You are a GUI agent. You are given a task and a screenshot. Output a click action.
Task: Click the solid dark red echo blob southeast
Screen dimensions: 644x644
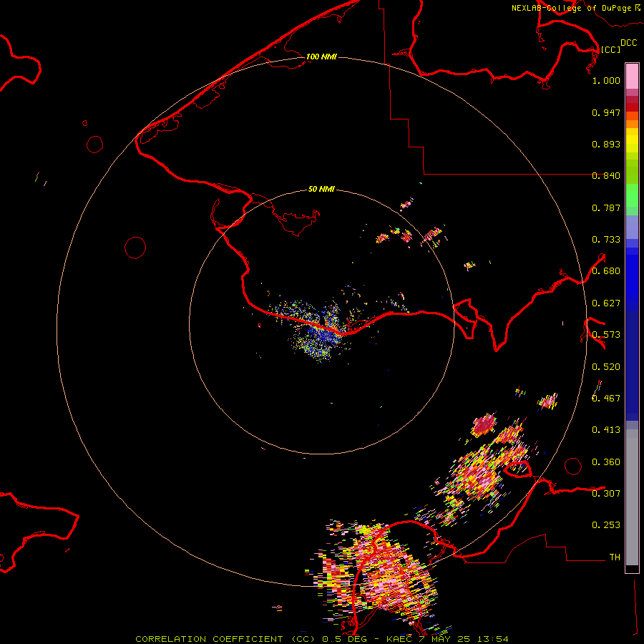pos(484,424)
